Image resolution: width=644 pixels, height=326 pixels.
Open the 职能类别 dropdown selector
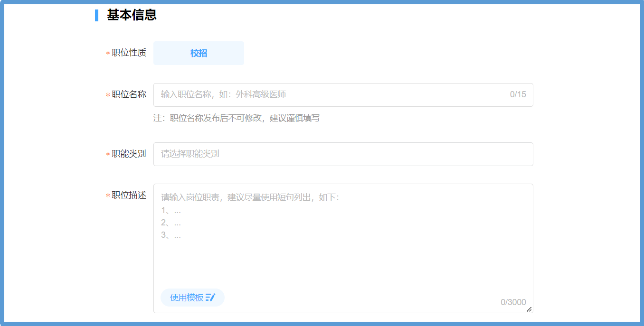(343, 154)
